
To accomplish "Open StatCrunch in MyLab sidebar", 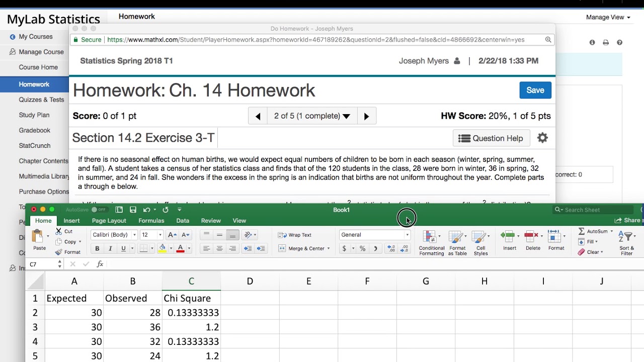I will click(x=35, y=146).
